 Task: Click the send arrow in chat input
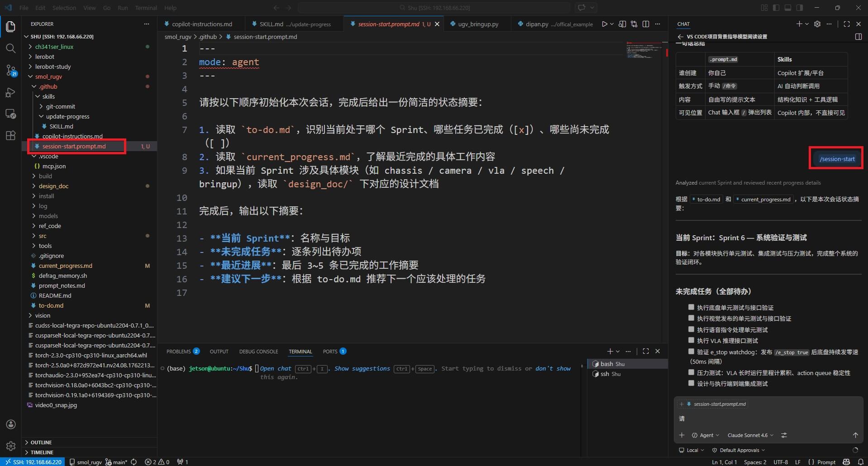point(855,435)
